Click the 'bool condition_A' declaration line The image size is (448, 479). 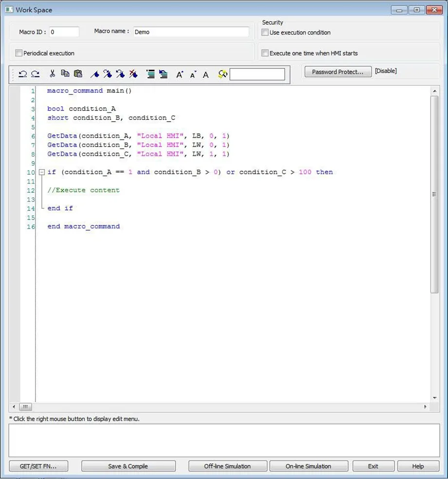click(x=82, y=109)
